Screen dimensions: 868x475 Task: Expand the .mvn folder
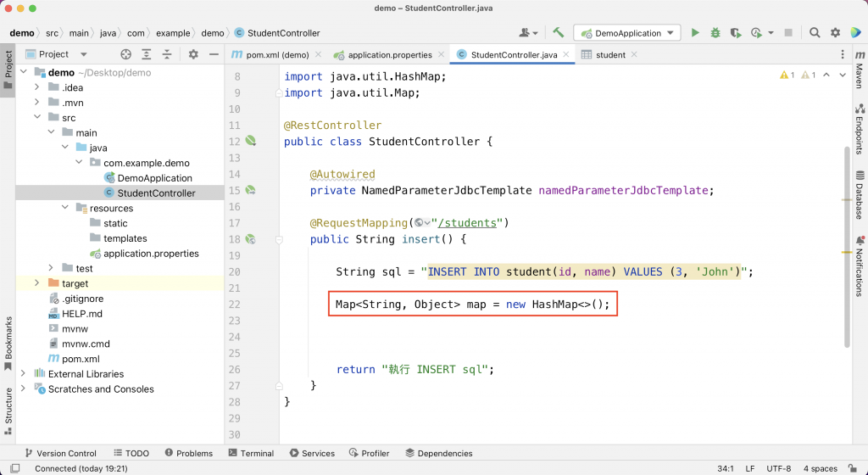tap(37, 102)
